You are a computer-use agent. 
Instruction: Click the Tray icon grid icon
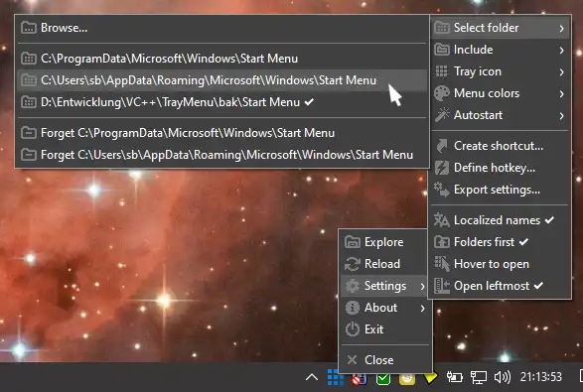click(442, 71)
